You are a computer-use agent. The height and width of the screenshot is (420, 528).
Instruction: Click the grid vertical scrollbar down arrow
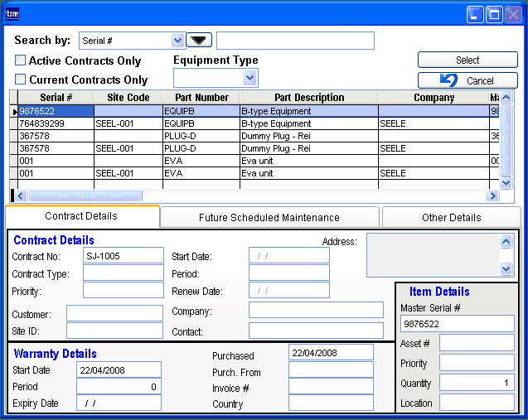(x=506, y=182)
